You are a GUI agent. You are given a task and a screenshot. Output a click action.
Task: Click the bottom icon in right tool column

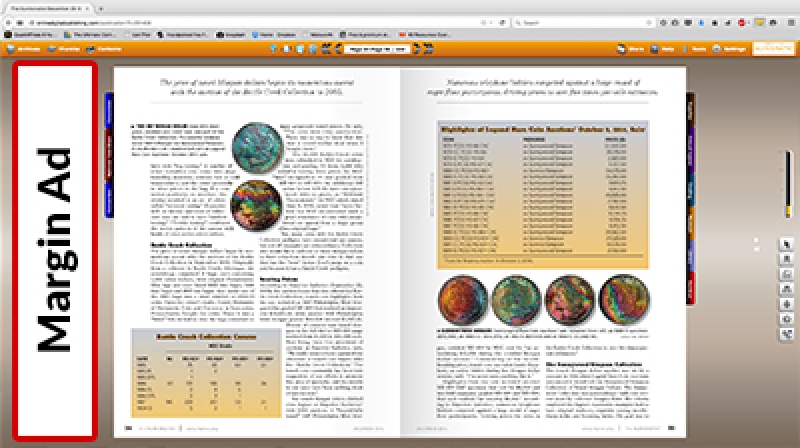point(786,335)
